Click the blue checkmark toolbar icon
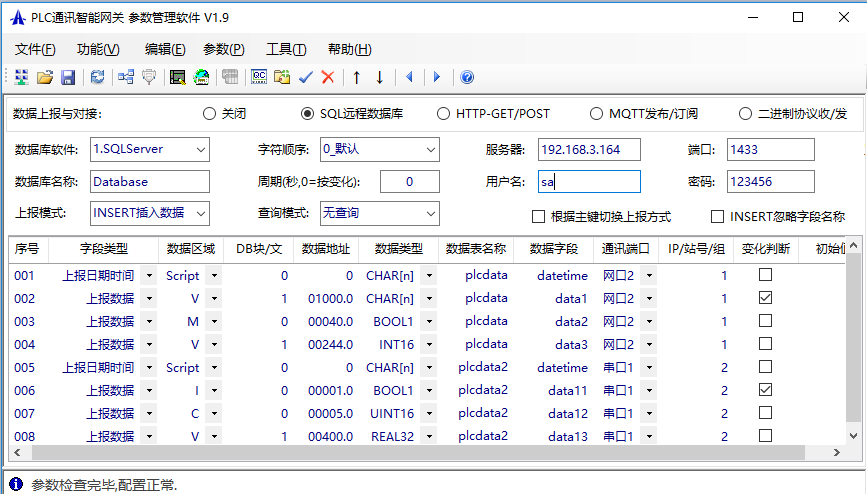This screenshot has width=867, height=494. [306, 77]
